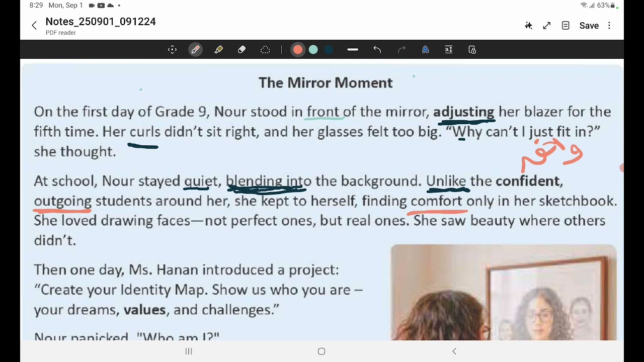Choose the coral red pen color
Screen dimensions: 644x362
pyautogui.click(x=298, y=50)
